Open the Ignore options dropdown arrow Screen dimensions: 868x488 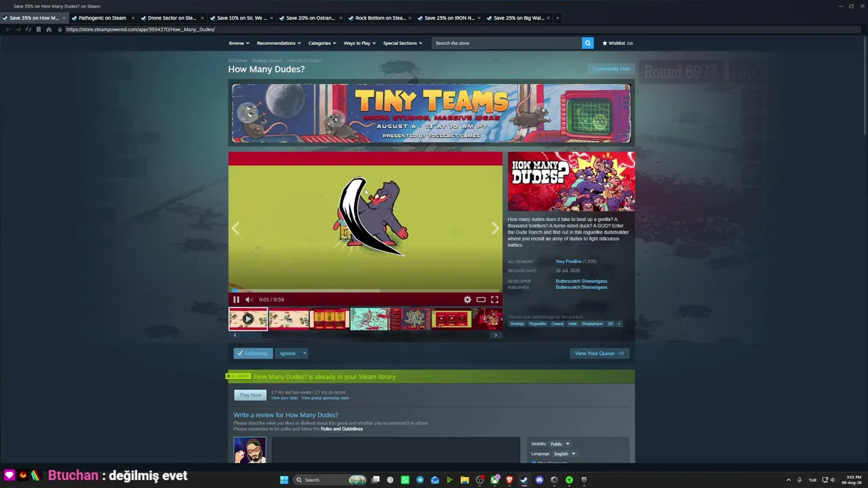point(304,353)
